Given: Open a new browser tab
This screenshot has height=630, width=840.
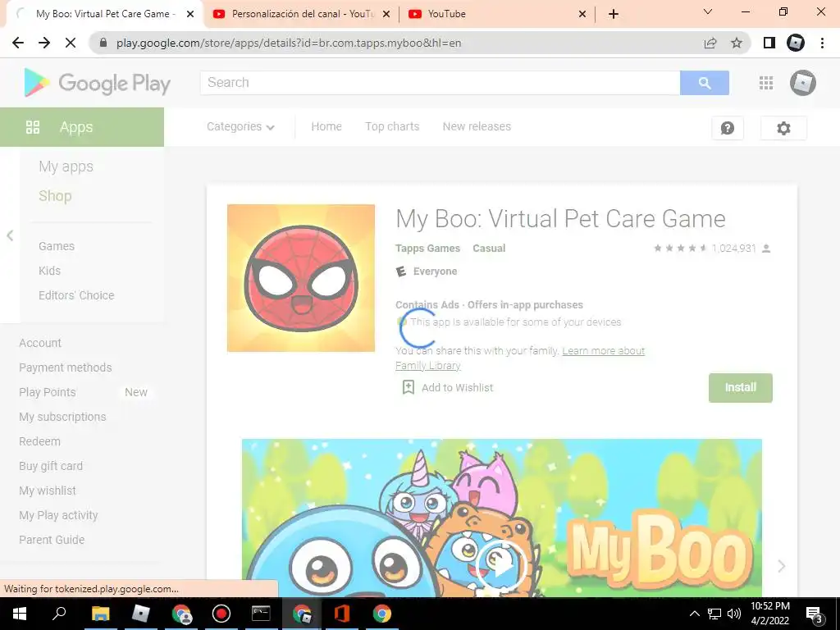Looking at the screenshot, I should [614, 14].
